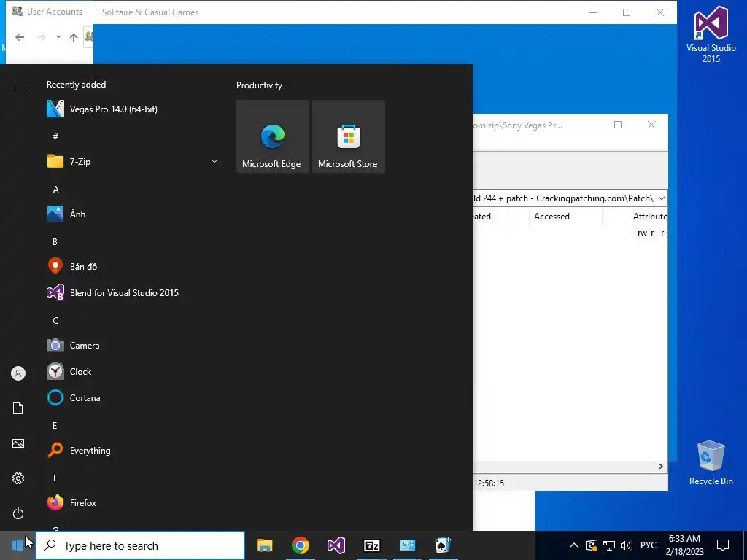Viewport: 747px width, 560px height.
Task: Click the Type here to search box
Action: tap(140, 545)
